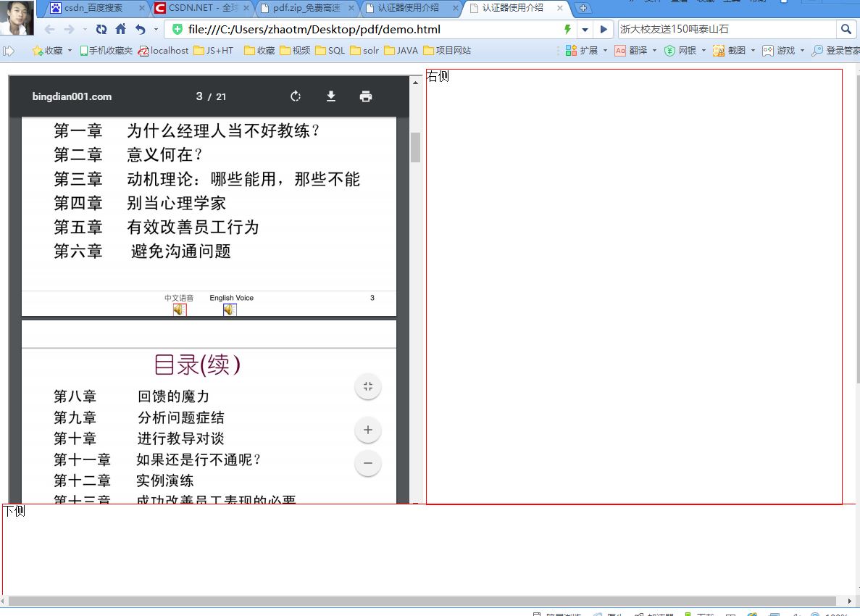The height and width of the screenshot is (616, 860).
Task: Open the 项目网站 bookmark folder
Action: (447, 51)
